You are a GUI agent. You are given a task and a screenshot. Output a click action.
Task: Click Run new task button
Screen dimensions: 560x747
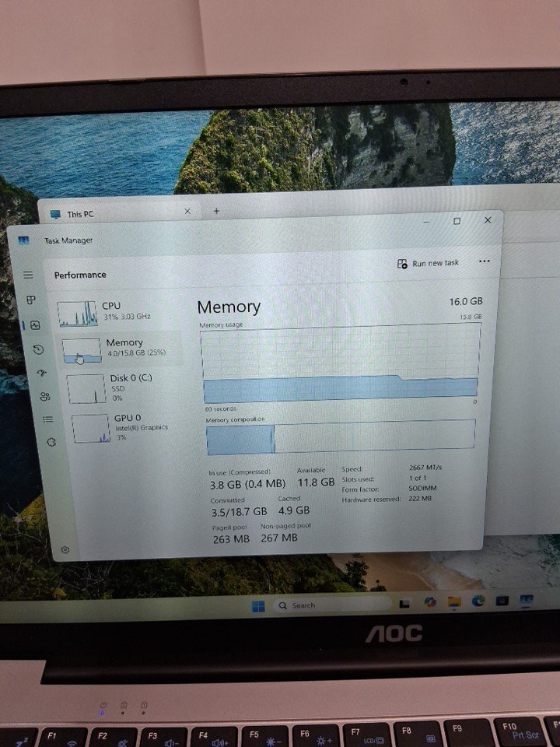[429, 264]
